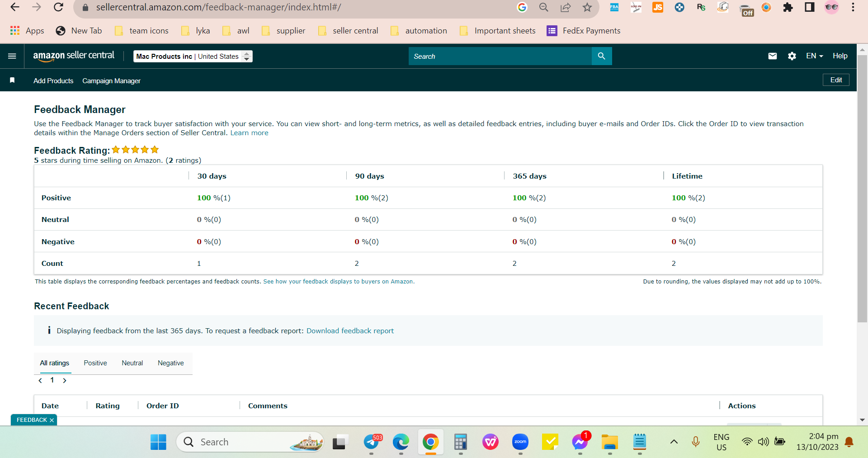Open the browser extensions puzzle icon
The image size is (868, 458).
(x=788, y=7)
